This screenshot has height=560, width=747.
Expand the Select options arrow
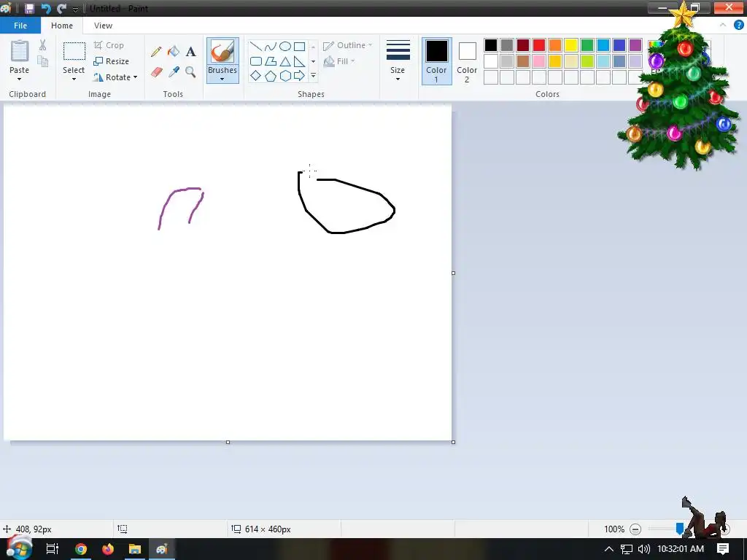(x=74, y=79)
